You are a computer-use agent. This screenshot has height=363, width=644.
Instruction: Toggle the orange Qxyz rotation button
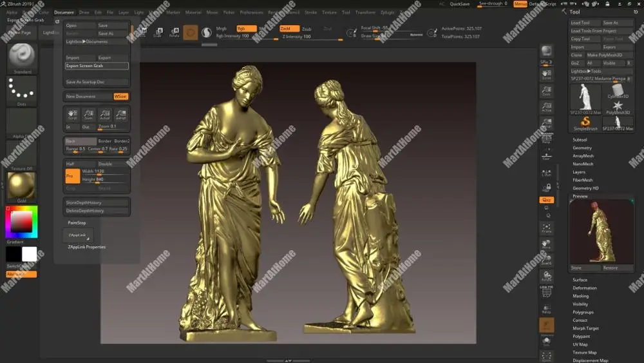546,200
